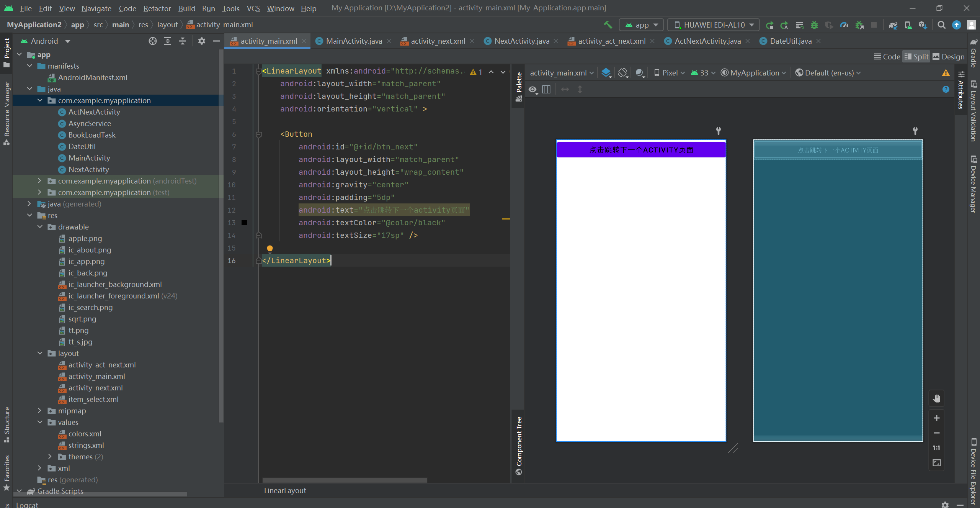Open the Refactor menu
Image resolution: width=980 pixels, height=508 pixels.
[157, 8]
